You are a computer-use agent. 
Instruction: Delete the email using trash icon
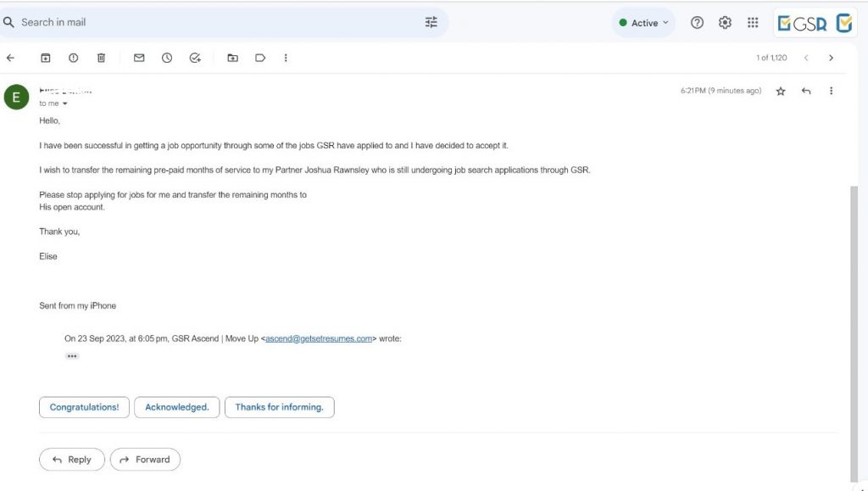tap(101, 58)
